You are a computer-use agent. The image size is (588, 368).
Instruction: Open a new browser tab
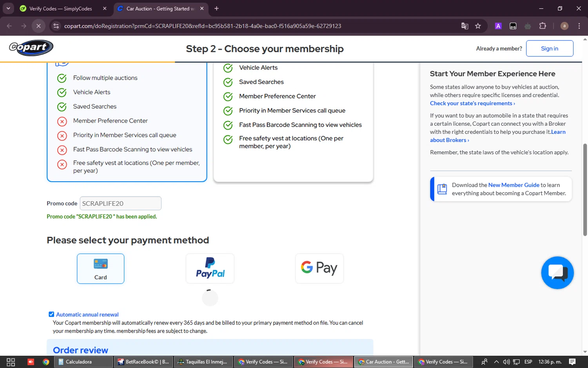coord(216,8)
